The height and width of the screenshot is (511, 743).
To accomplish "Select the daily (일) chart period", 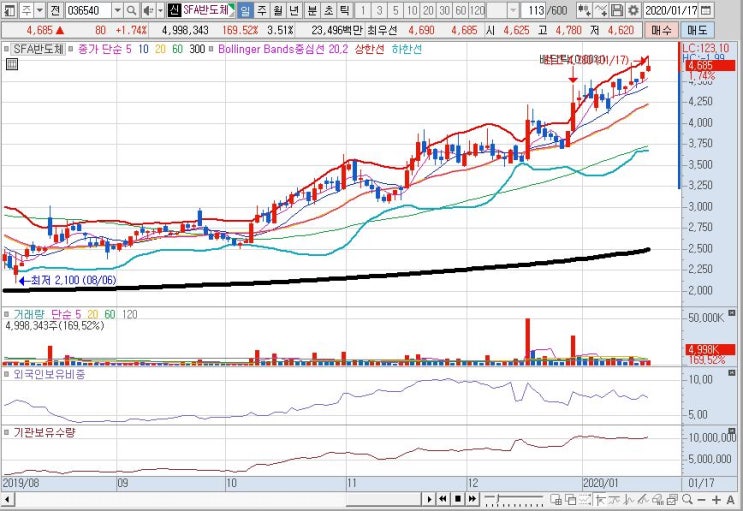I will (245, 10).
